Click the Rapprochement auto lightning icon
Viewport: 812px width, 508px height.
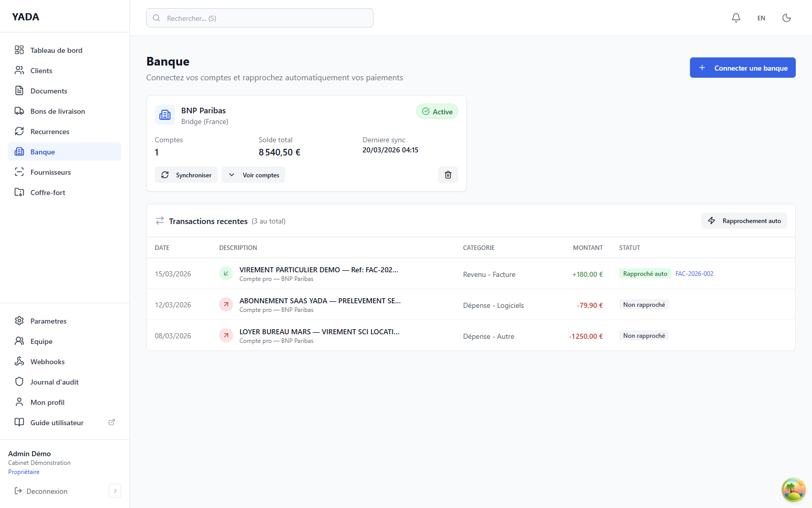coord(712,220)
